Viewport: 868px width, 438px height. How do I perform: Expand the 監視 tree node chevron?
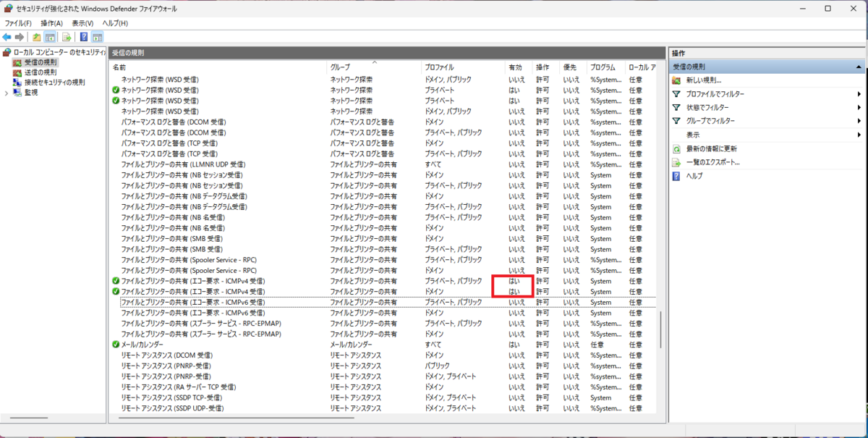7,93
